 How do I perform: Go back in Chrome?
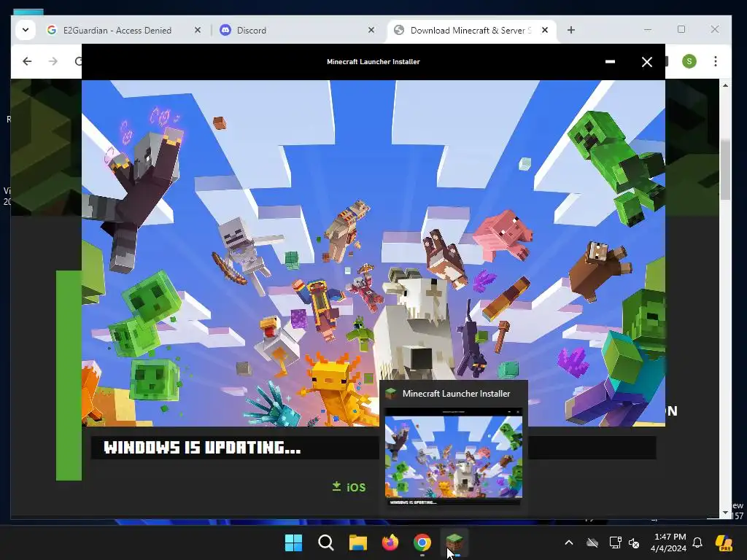coord(27,61)
